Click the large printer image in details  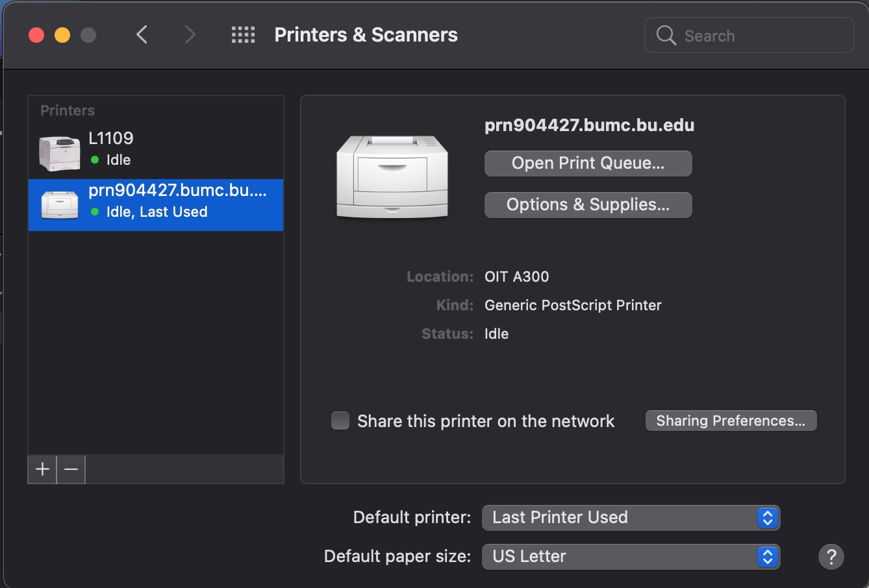(x=392, y=177)
